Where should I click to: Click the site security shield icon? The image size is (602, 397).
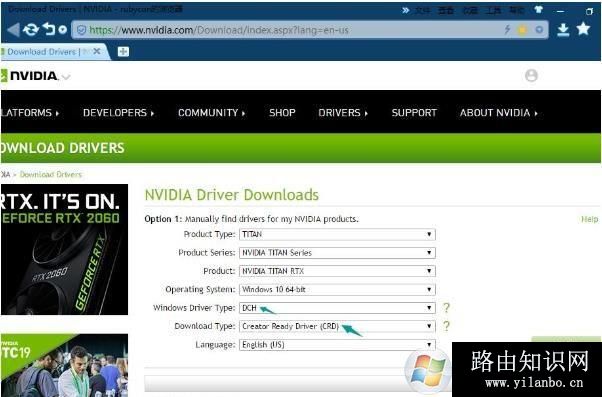(81, 30)
